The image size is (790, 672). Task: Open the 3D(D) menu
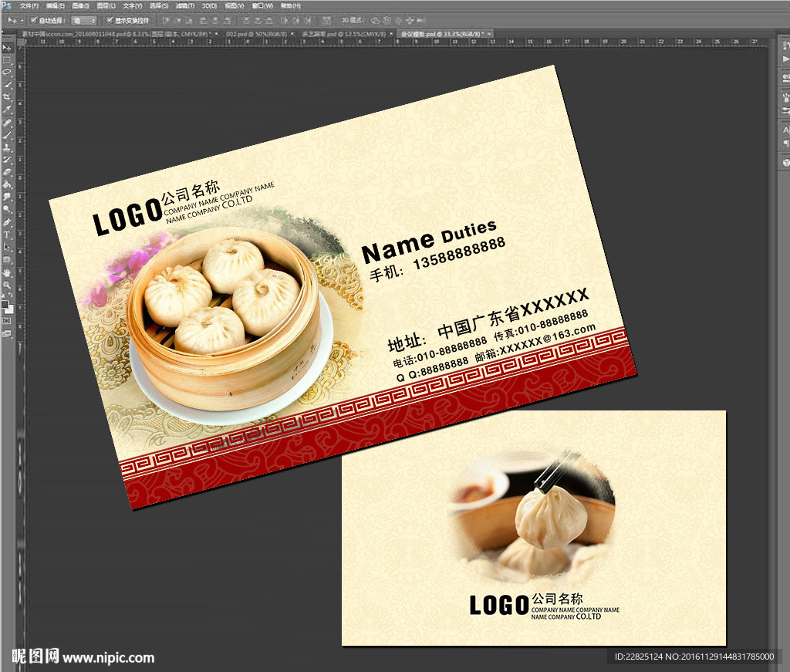tap(209, 5)
